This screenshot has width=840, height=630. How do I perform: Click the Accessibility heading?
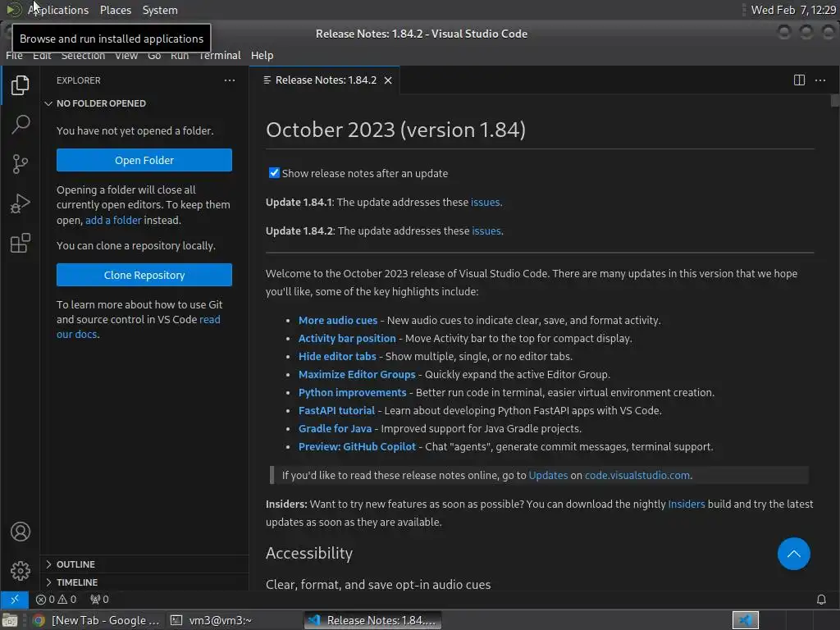[309, 553]
